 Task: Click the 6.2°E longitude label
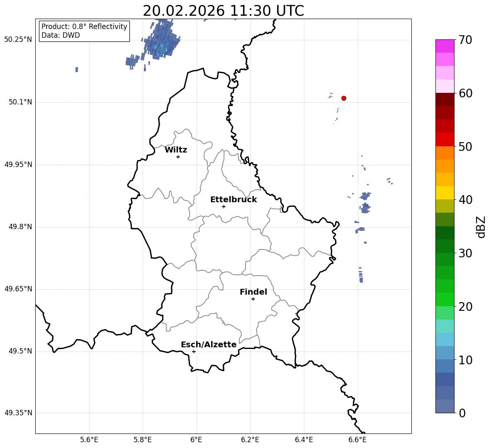click(x=250, y=440)
